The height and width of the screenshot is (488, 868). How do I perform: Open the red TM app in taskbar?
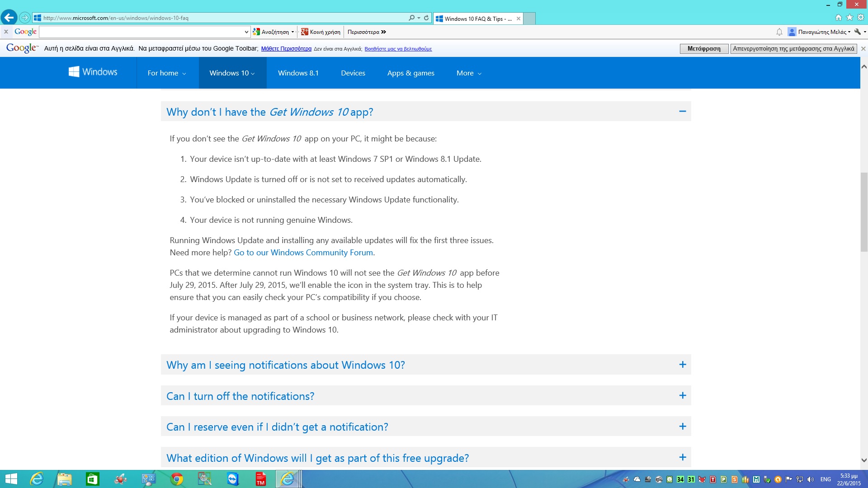coord(261,479)
